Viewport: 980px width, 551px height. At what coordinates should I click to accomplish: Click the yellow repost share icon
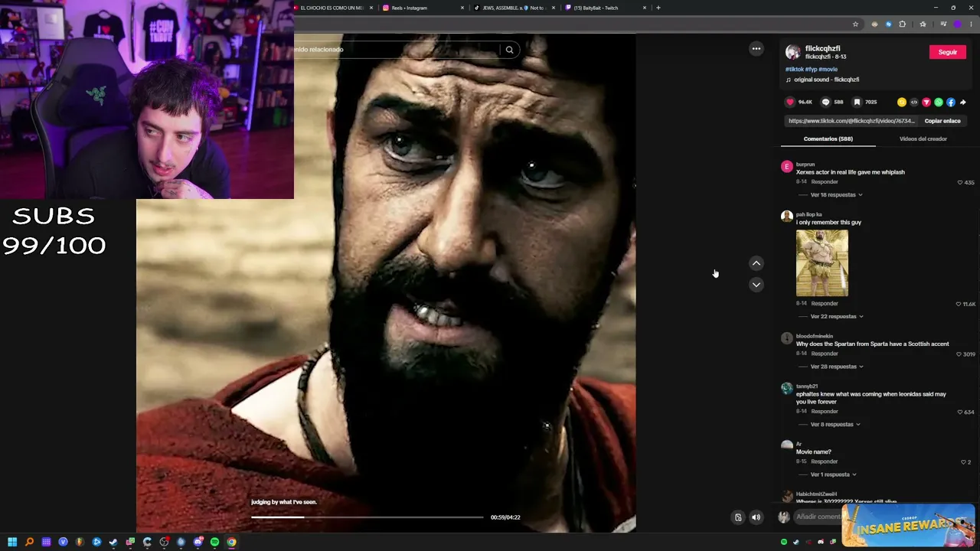tap(902, 102)
